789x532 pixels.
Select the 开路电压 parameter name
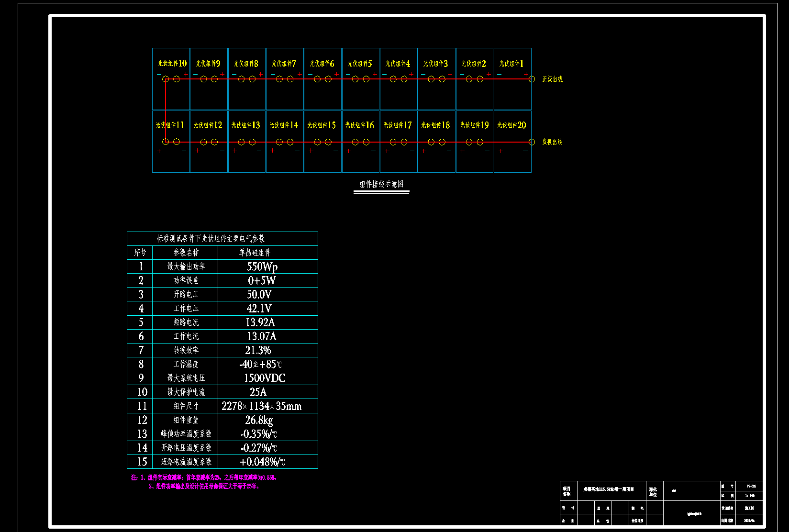click(x=186, y=294)
